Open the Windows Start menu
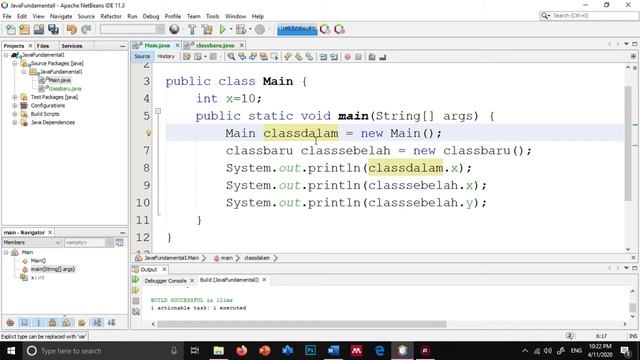 (11, 351)
